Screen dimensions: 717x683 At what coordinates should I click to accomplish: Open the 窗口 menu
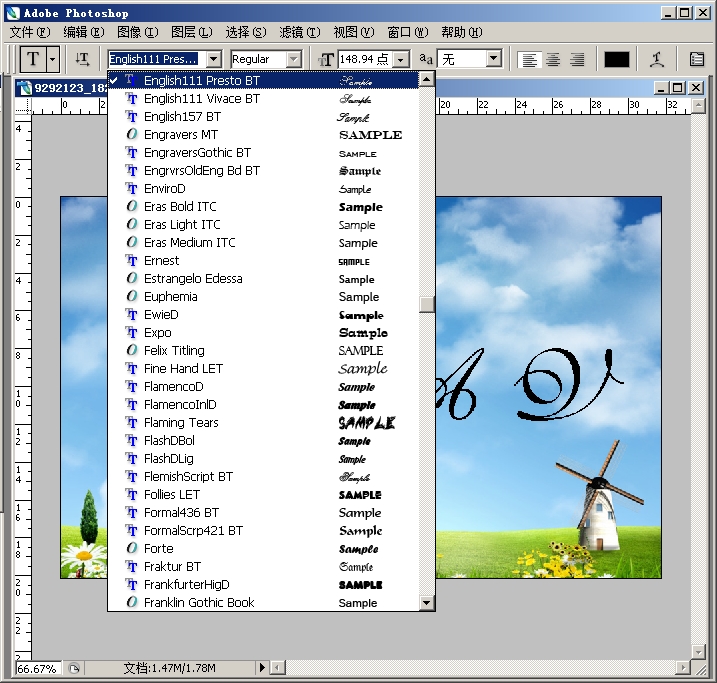point(407,32)
